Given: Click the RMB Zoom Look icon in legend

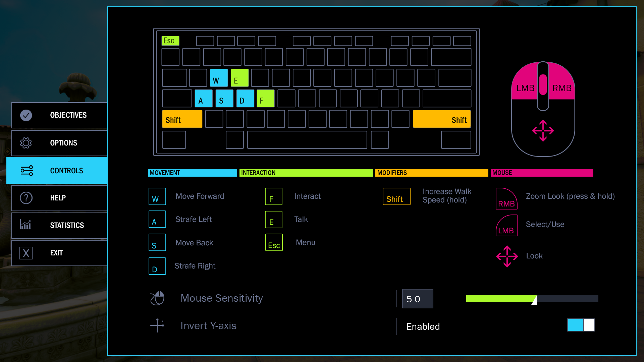Looking at the screenshot, I should (x=506, y=199).
